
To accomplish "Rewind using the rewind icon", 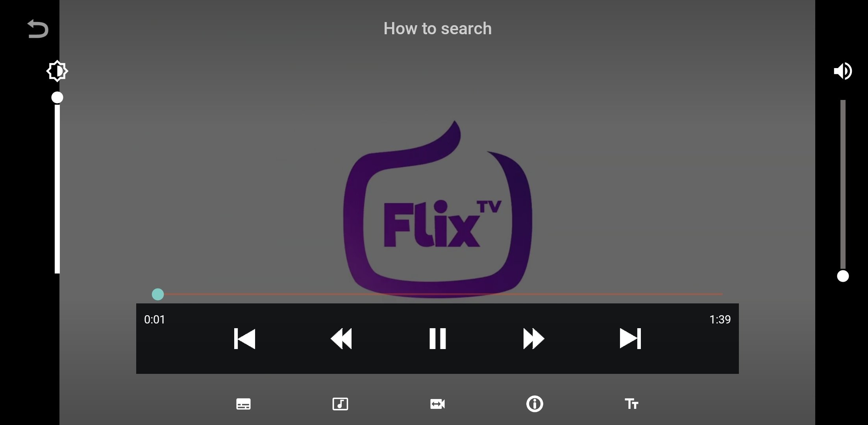I will (342, 338).
